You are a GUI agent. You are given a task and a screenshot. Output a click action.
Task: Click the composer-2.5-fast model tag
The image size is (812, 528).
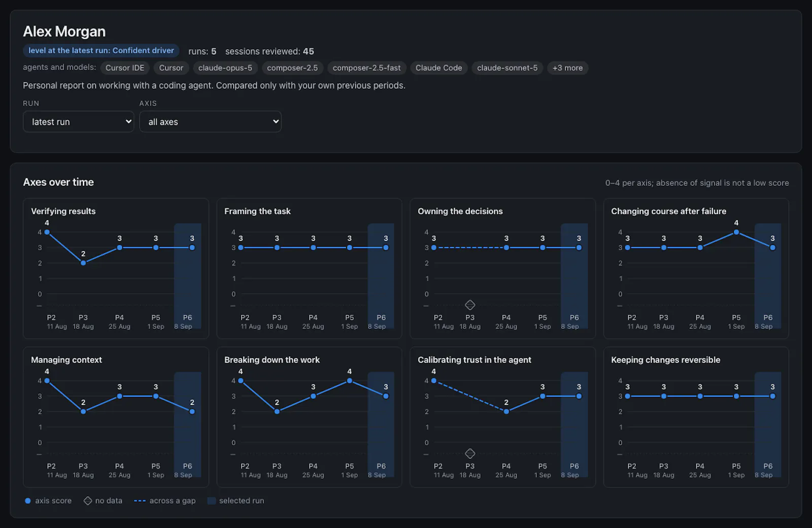click(x=366, y=68)
